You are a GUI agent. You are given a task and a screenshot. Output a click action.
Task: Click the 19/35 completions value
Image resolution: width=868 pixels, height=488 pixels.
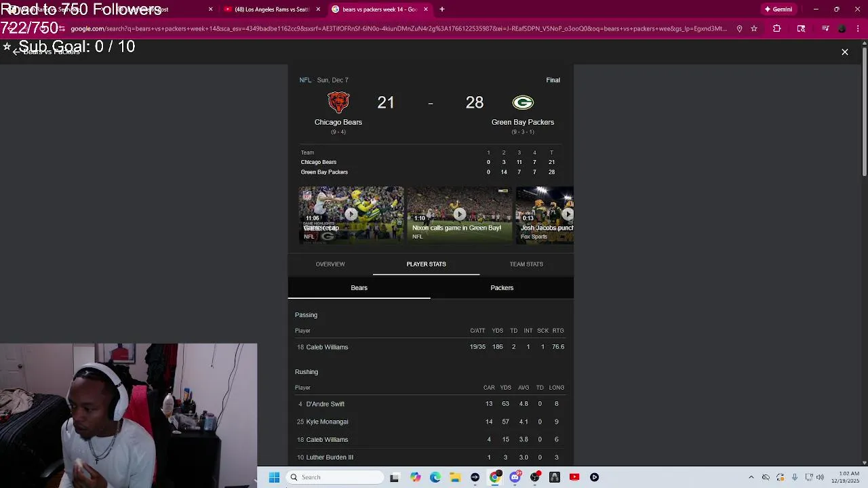pos(477,347)
